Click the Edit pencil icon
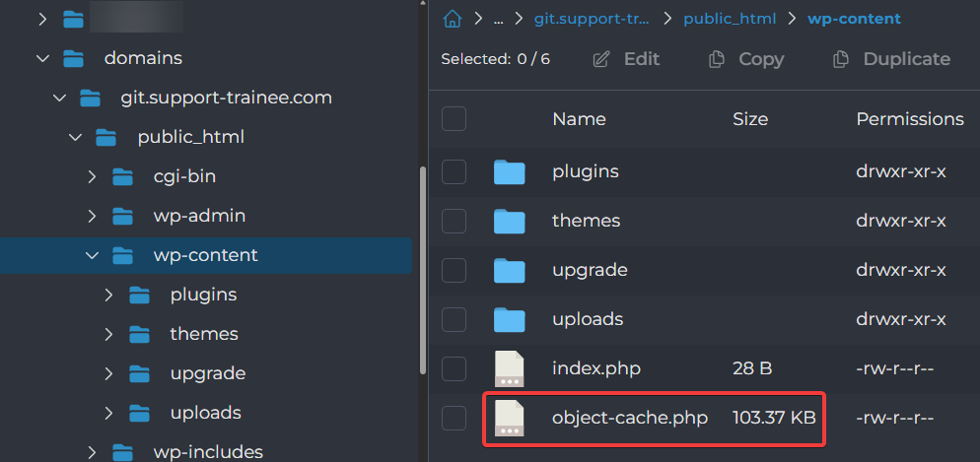Viewport: 980px width, 462px height. click(x=601, y=59)
